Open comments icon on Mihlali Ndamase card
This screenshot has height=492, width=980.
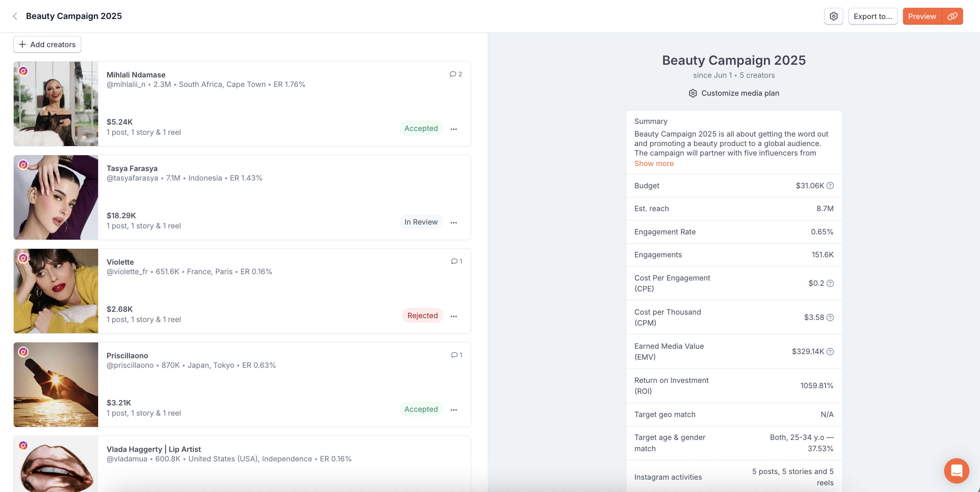point(456,74)
